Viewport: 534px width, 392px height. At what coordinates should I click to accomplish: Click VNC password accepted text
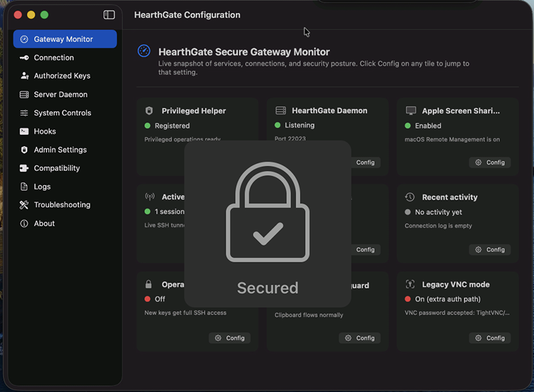tap(457, 313)
